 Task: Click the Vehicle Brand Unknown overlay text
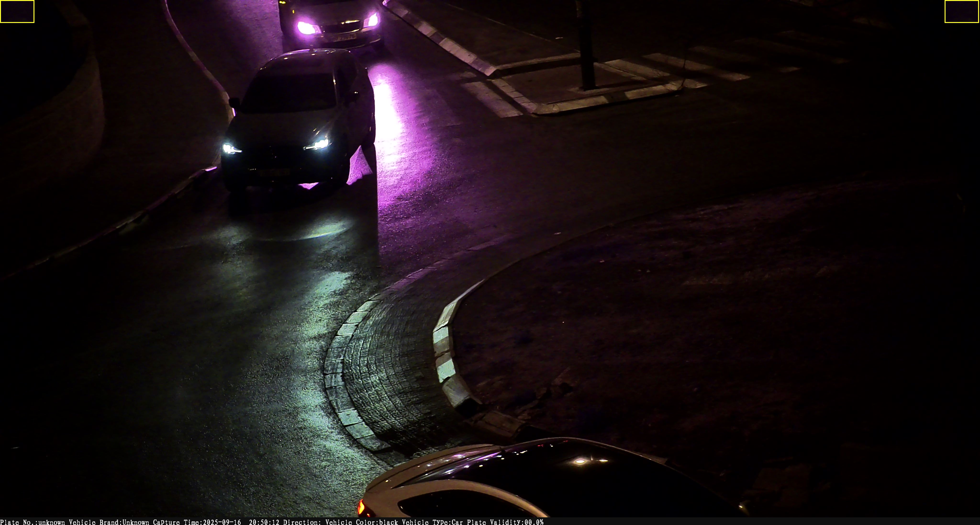click(x=109, y=522)
